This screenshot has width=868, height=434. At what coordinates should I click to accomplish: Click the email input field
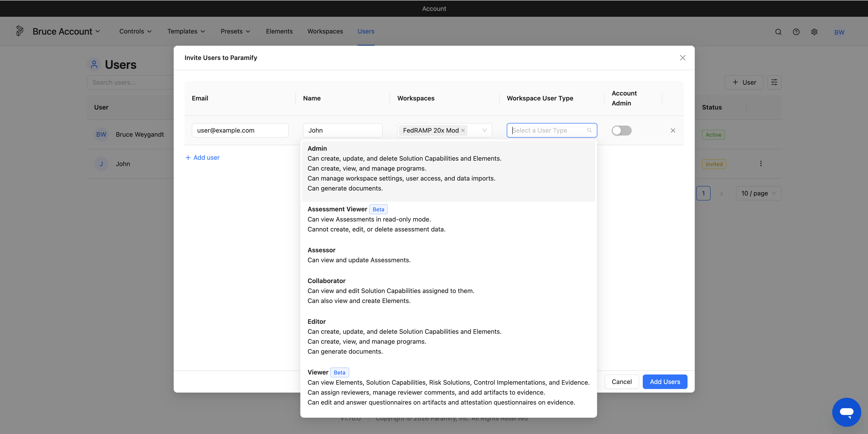[240, 131]
